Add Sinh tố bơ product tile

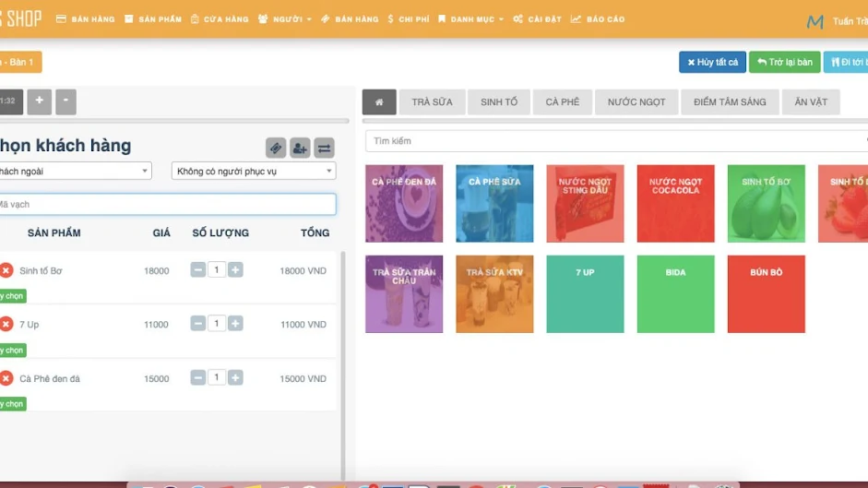767,203
